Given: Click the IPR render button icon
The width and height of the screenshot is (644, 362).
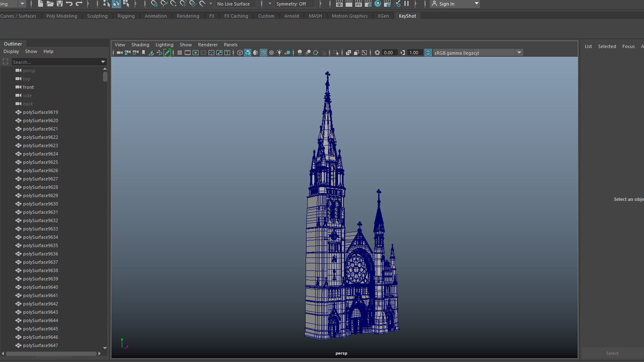Looking at the screenshot, I should coord(358,4).
